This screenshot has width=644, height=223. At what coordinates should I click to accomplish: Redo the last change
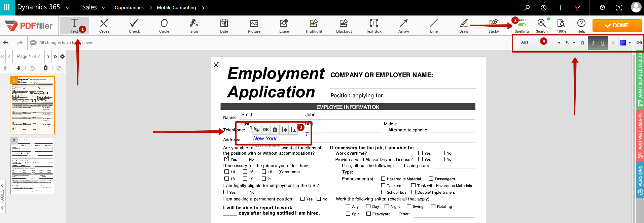(x=20, y=43)
